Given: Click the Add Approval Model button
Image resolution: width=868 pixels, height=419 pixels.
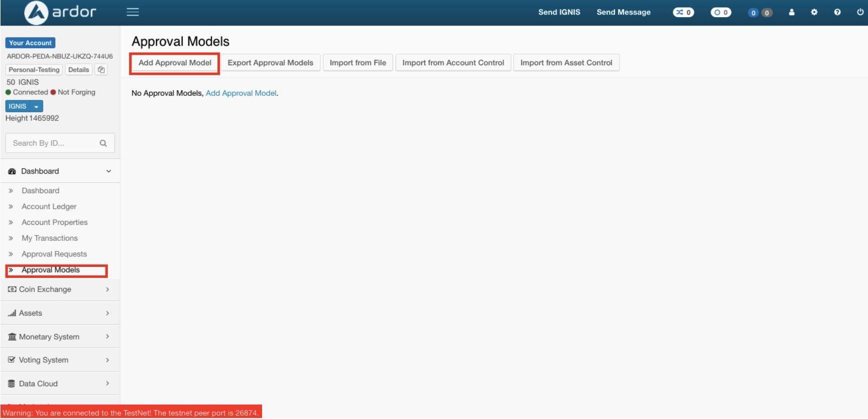Looking at the screenshot, I should tap(175, 63).
